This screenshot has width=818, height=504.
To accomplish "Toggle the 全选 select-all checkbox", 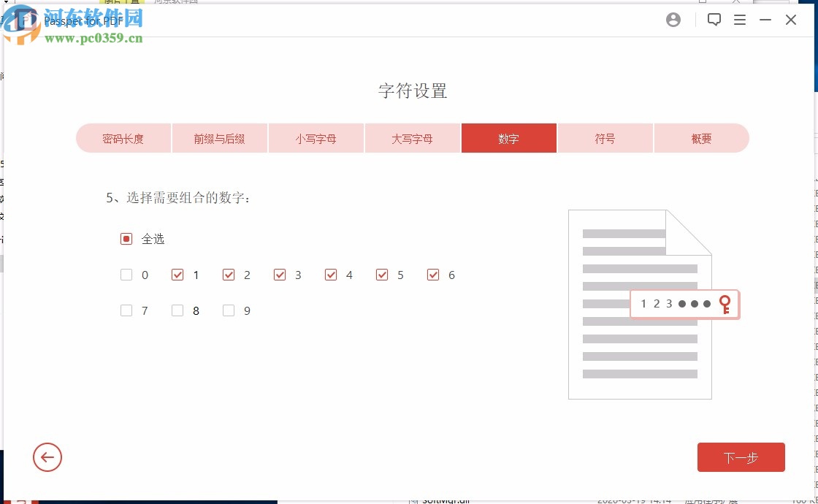I will click(x=126, y=239).
